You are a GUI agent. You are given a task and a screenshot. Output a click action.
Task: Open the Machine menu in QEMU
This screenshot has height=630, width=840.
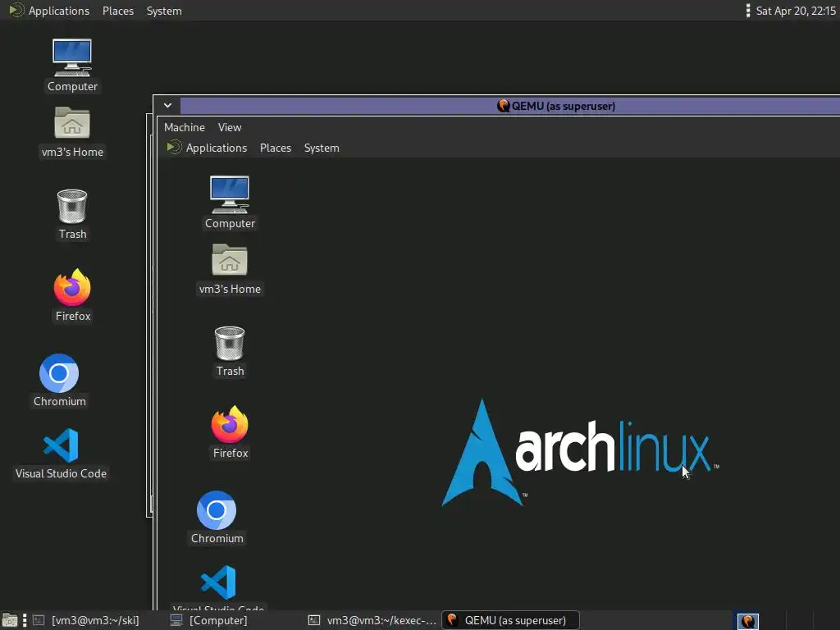pyautogui.click(x=185, y=127)
